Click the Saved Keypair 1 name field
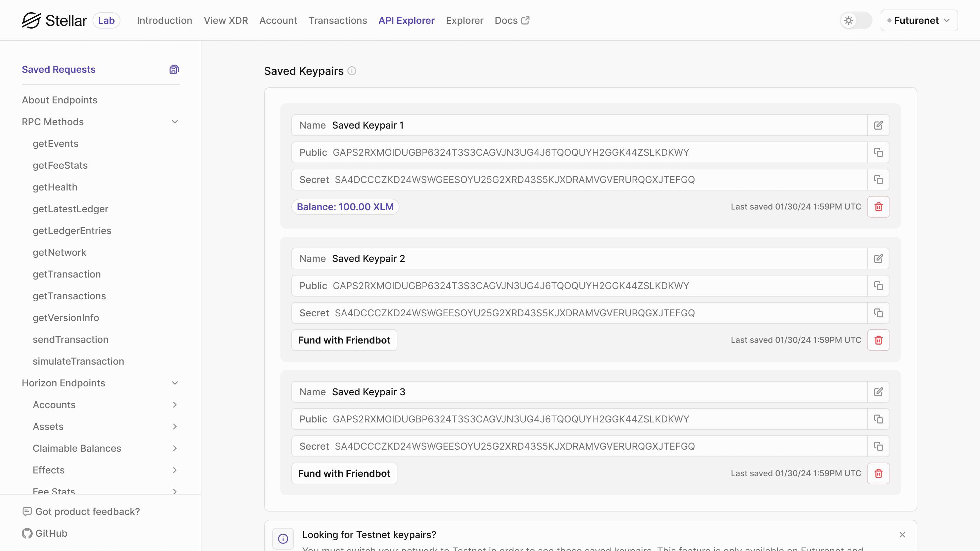The image size is (980, 551). click(579, 126)
